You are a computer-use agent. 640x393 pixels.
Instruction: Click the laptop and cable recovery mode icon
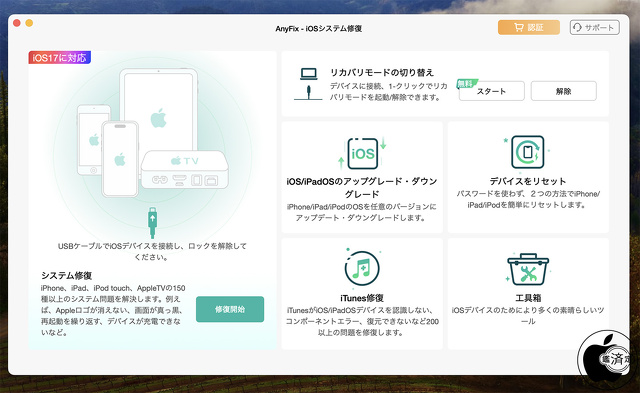[308, 84]
